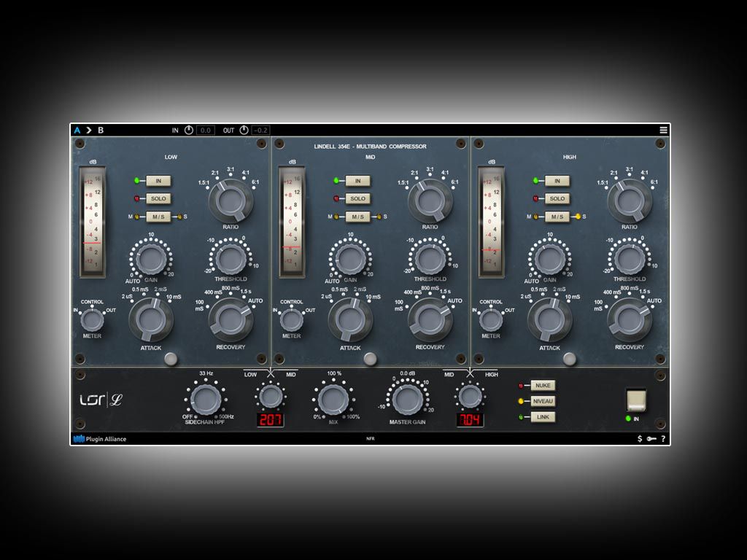Viewport: 747px width, 560px height.
Task: Click the silver round button under LOW band
Action: pos(171,359)
